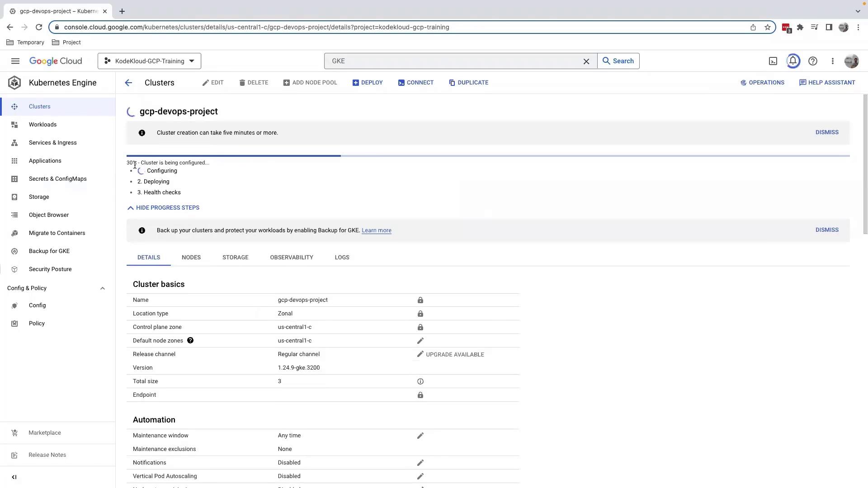Clear the GKE search text

point(586,61)
